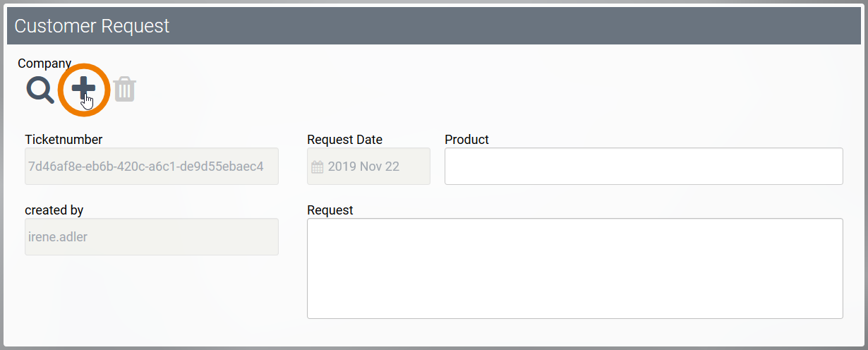Open the calendar icon in Request Date
This screenshot has height=350, width=868.
click(x=318, y=167)
